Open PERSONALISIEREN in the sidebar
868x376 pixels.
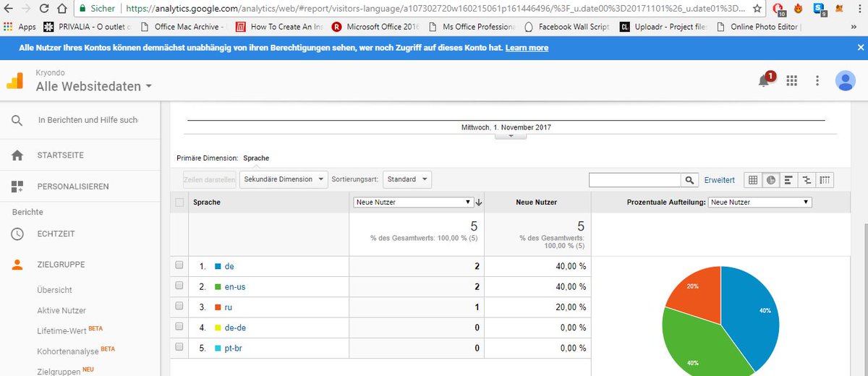pos(73,187)
